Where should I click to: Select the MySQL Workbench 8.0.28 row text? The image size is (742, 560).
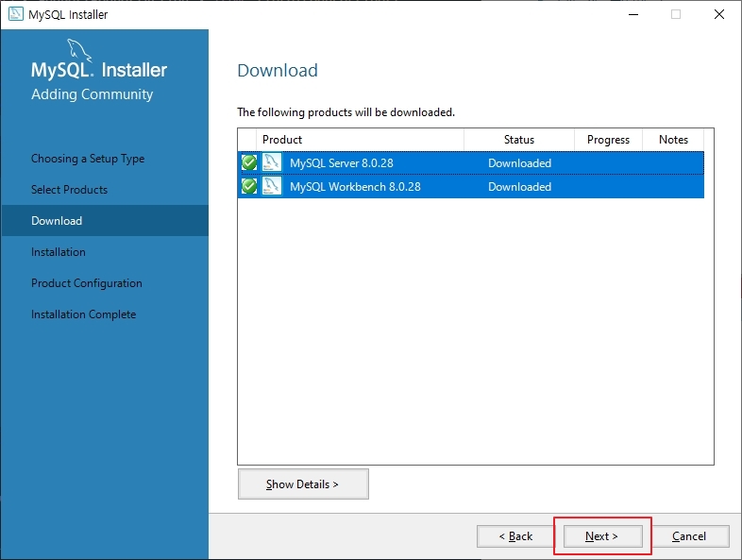point(355,187)
